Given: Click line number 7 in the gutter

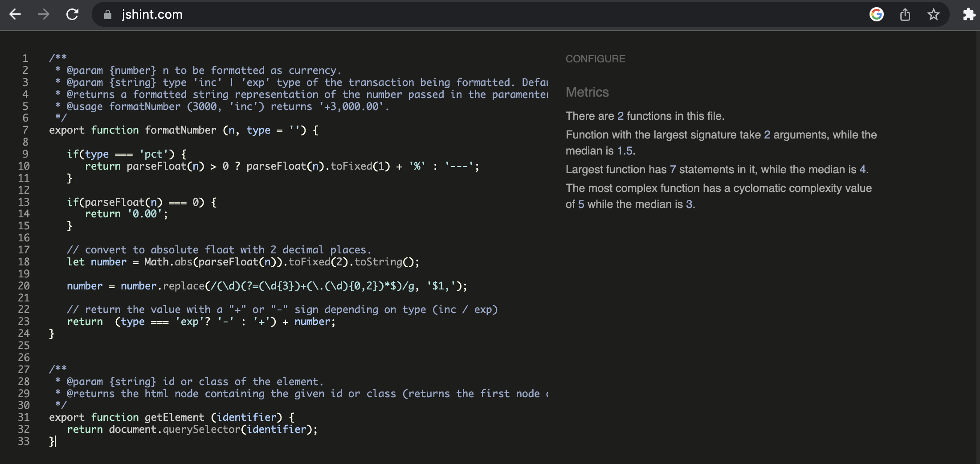Looking at the screenshot, I should [x=25, y=130].
